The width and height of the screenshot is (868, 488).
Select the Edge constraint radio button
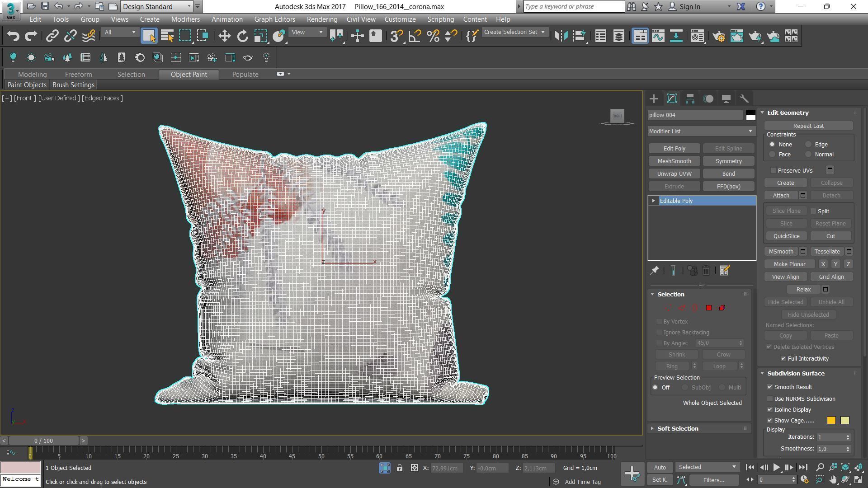(808, 145)
